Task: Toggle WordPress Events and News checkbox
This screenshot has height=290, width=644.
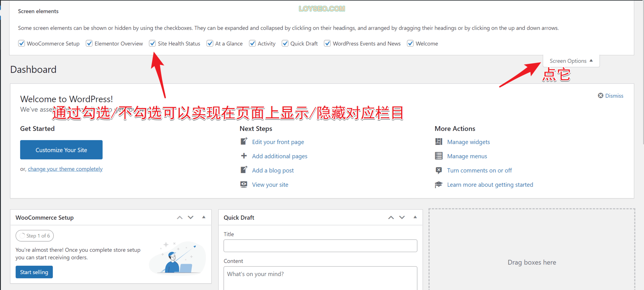Action: coord(328,43)
